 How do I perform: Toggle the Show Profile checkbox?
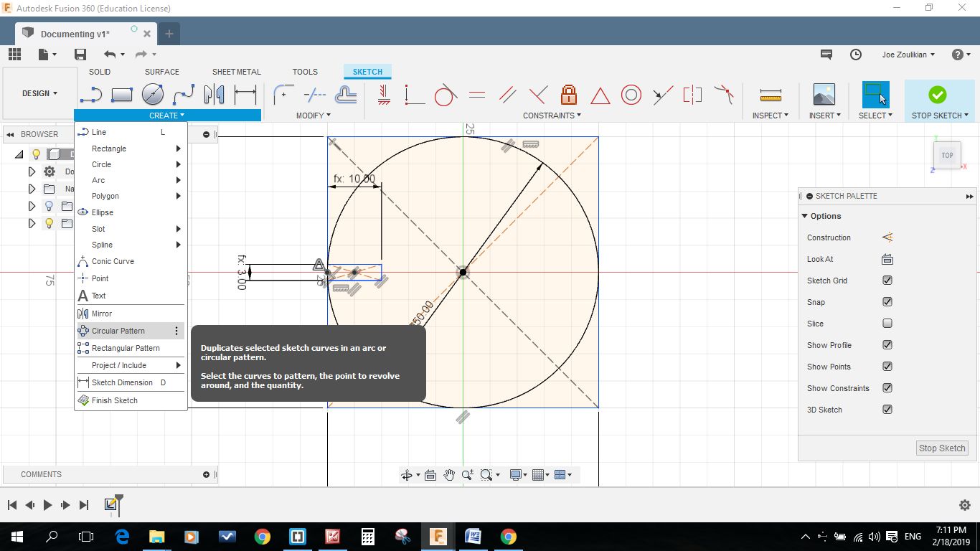point(887,345)
